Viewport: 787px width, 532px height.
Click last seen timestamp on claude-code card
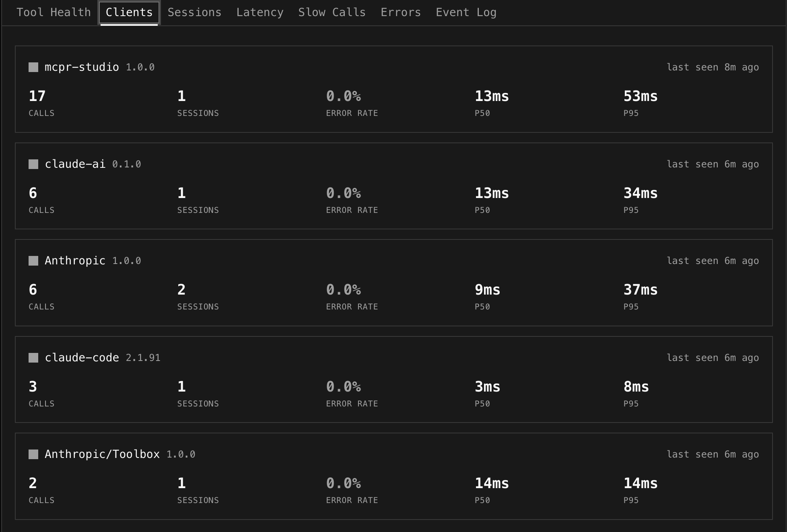[x=713, y=357]
